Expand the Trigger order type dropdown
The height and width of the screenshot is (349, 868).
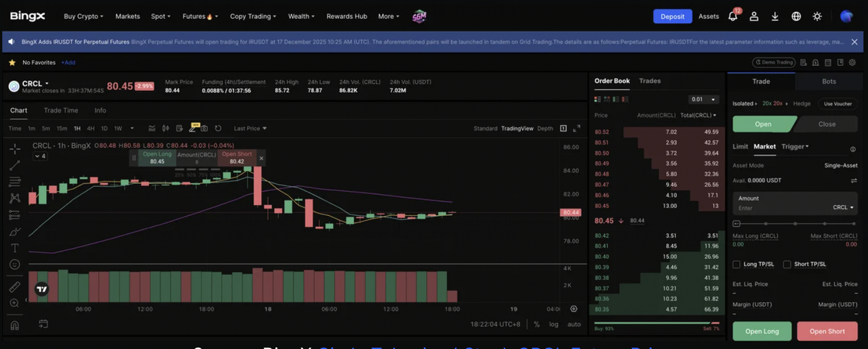point(795,147)
